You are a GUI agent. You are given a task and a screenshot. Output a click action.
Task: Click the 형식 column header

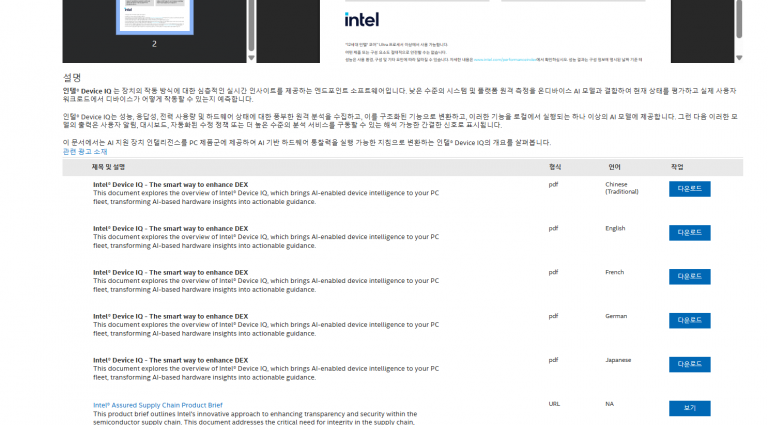[555, 167]
